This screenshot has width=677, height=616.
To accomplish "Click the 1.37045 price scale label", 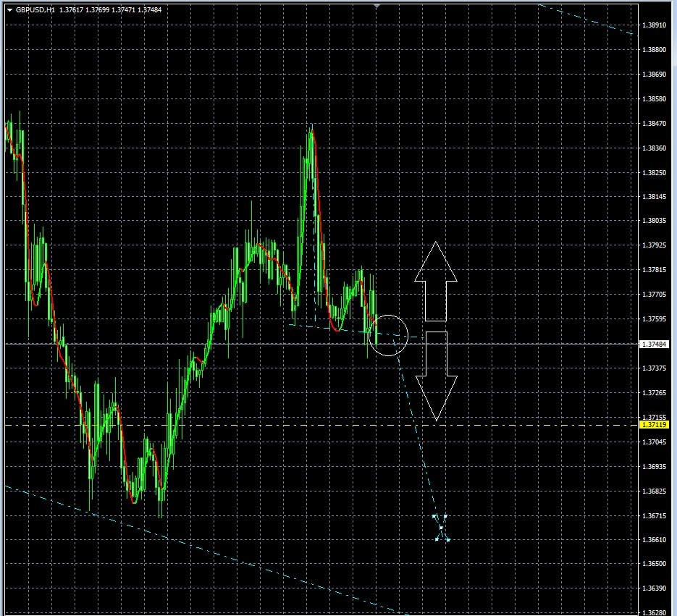I will pyautogui.click(x=654, y=442).
